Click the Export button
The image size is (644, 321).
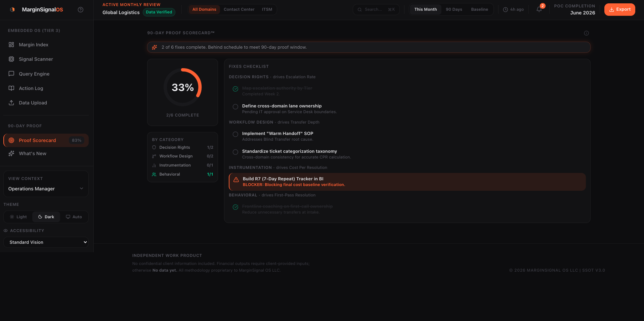(619, 9)
